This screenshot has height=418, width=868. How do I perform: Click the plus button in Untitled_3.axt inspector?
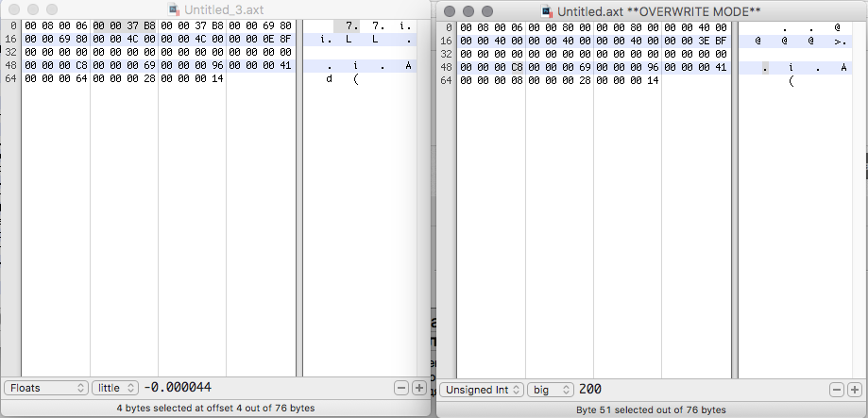pos(419,388)
